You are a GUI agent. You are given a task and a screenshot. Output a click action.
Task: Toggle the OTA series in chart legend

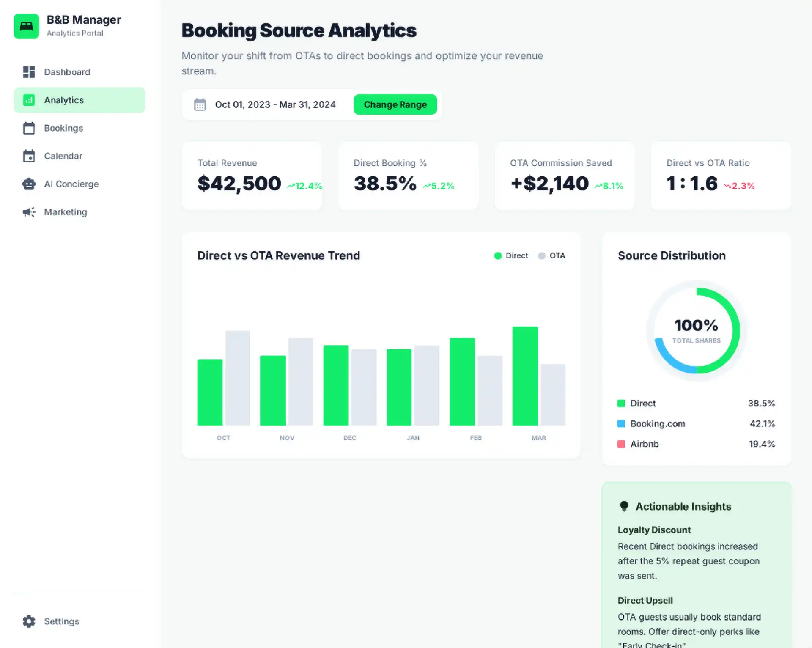551,255
